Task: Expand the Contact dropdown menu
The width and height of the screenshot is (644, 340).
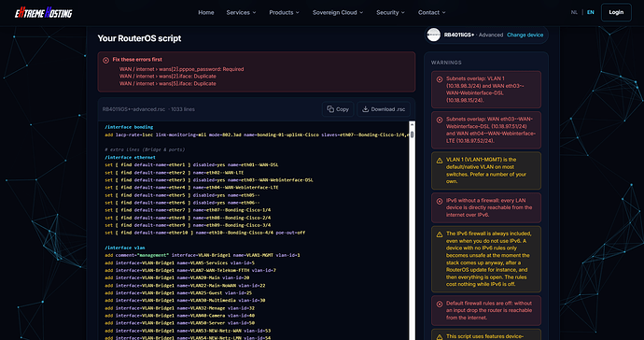Action: coord(431,12)
